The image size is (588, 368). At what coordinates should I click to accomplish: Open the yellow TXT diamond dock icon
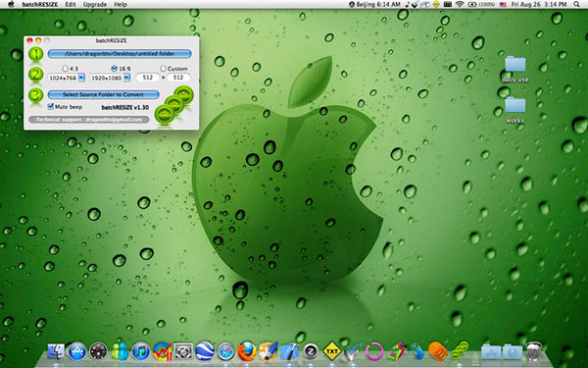332,351
